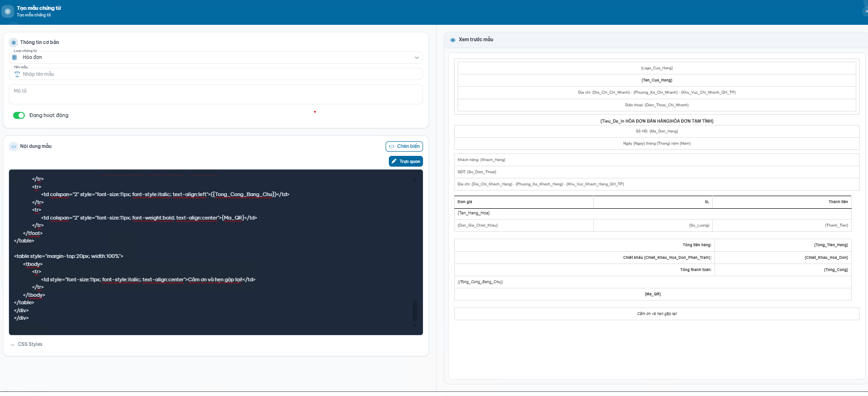Screen dimensions: 868x396
Task: Click the eye icon beside Xem trước mẫu
Action: pyautogui.click(x=452, y=40)
